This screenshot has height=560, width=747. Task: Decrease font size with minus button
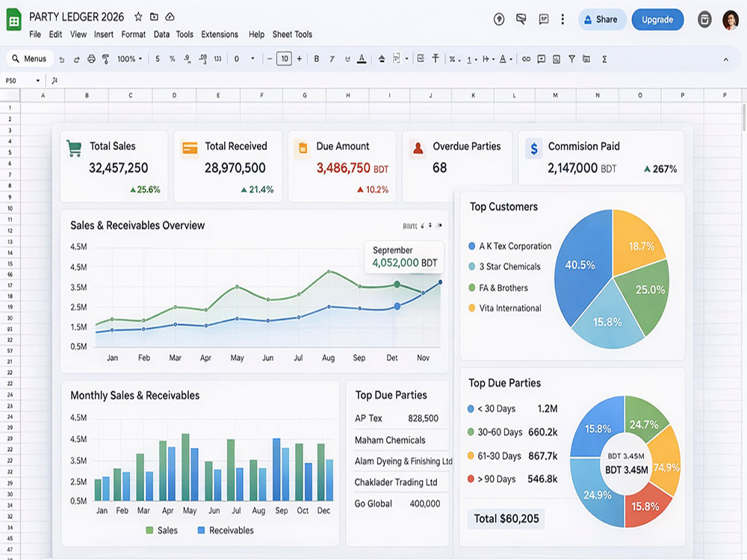pos(270,59)
